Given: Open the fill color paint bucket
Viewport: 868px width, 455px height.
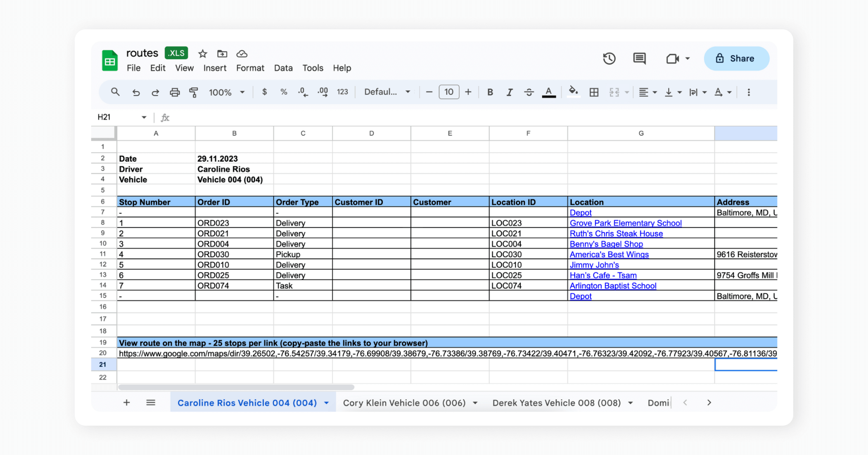Looking at the screenshot, I should (x=573, y=91).
